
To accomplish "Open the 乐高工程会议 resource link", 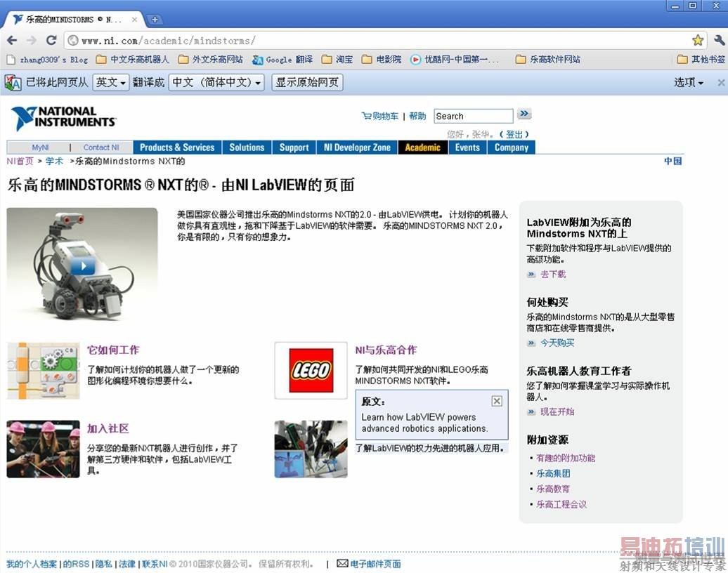I will [561, 504].
